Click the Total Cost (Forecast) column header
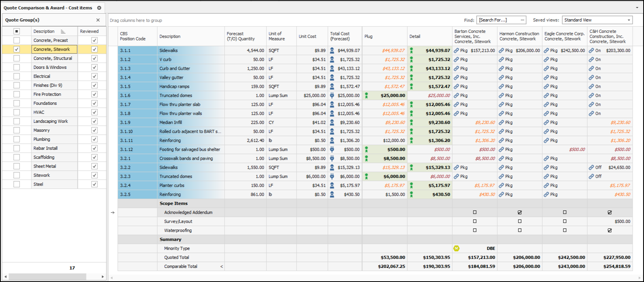Screen dimensions: 644x282 [345, 36]
